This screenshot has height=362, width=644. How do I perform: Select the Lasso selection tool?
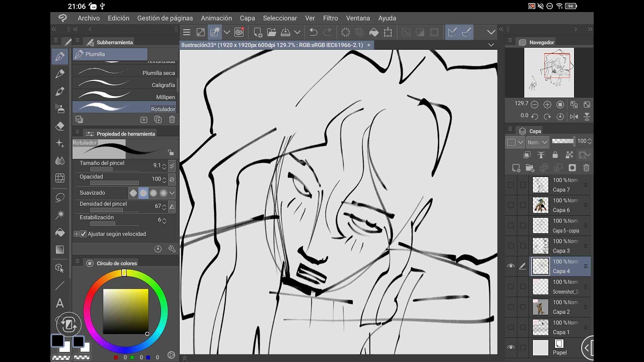coord(60,197)
